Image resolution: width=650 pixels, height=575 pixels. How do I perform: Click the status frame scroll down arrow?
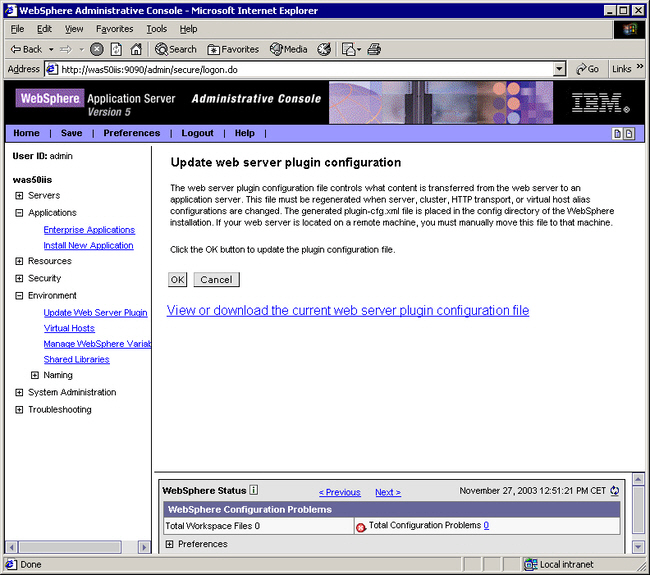[638, 547]
